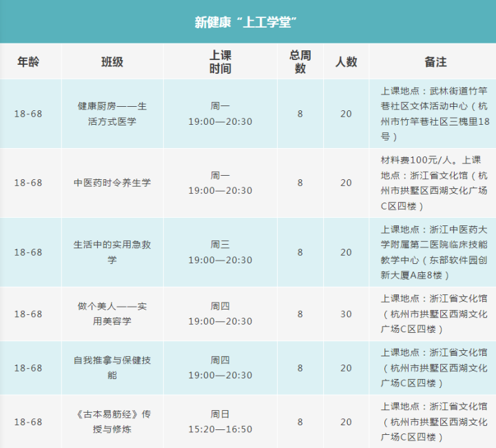496x448 pixels.
Task: Click the 备注 column header
Action: pos(435,62)
